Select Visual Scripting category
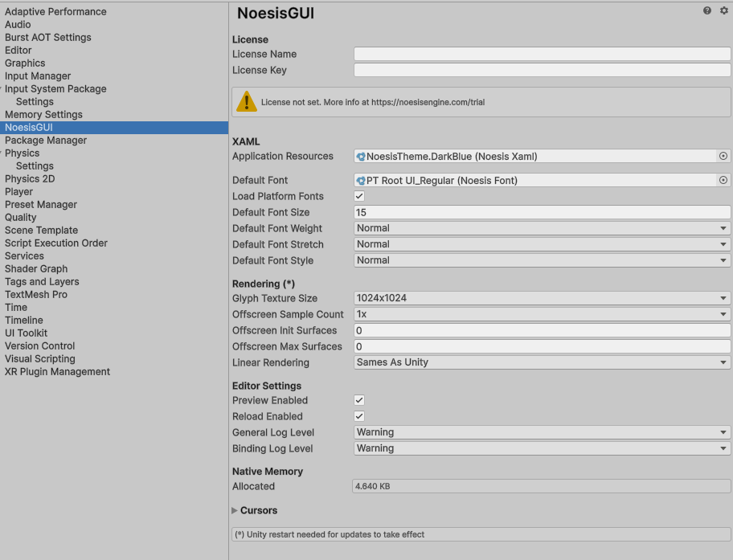This screenshot has width=733, height=560. (x=39, y=358)
